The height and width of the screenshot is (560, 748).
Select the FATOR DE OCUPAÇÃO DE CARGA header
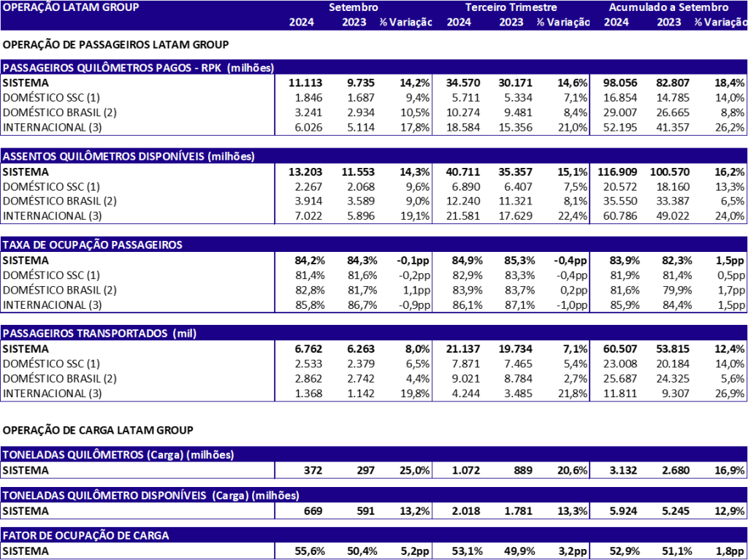click(x=86, y=536)
